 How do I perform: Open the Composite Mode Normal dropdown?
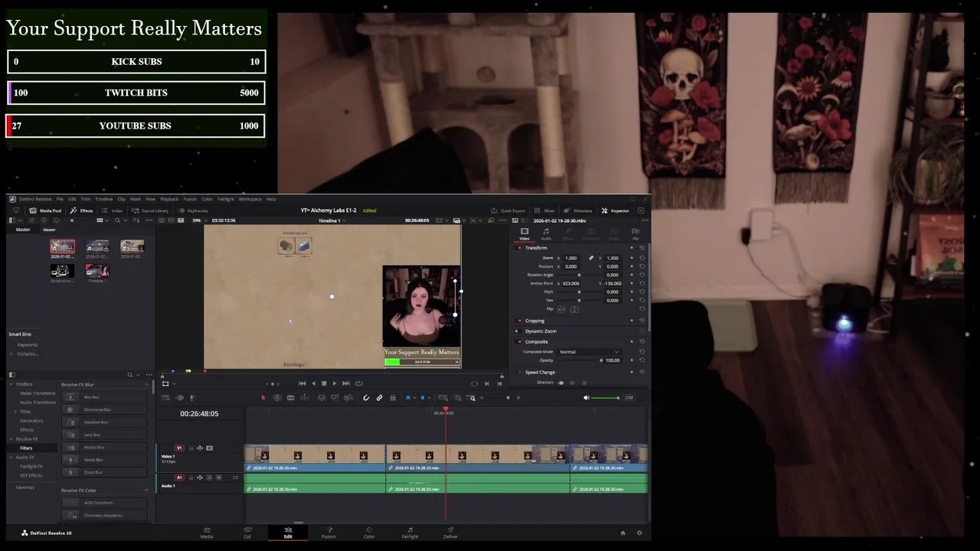point(589,352)
